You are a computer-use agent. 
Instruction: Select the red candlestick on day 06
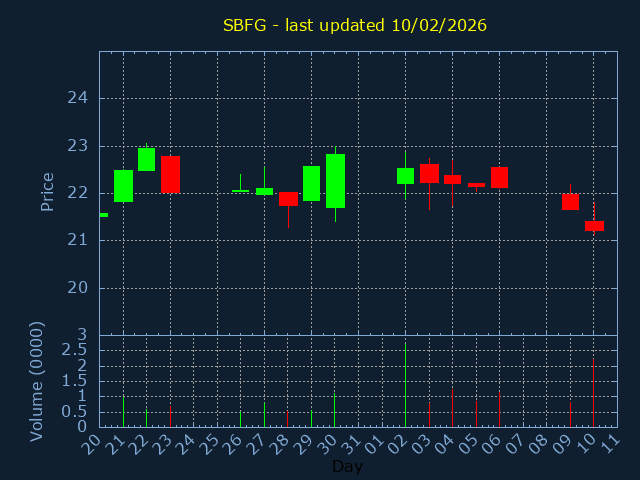pyautogui.click(x=499, y=177)
